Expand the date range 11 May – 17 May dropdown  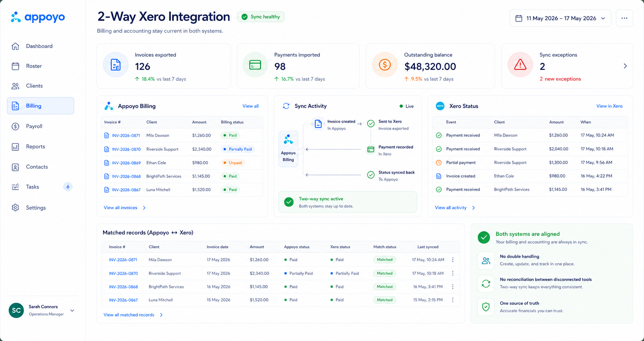pos(560,18)
